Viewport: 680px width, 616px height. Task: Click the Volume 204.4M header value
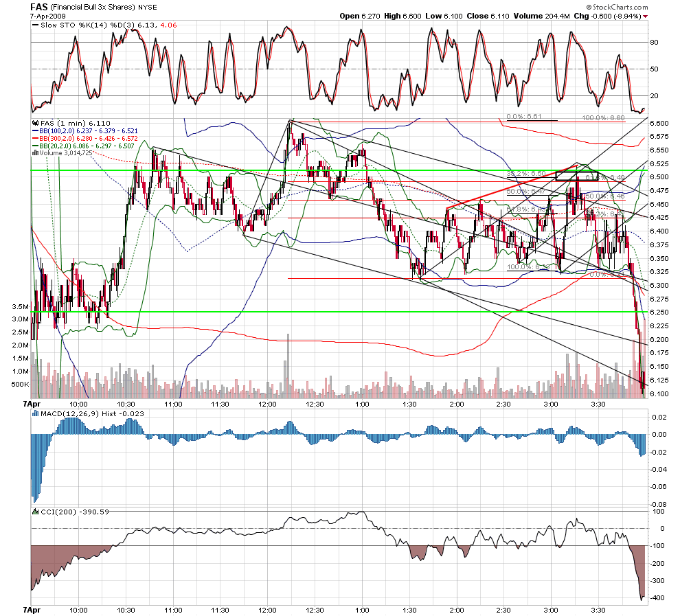tap(541, 16)
